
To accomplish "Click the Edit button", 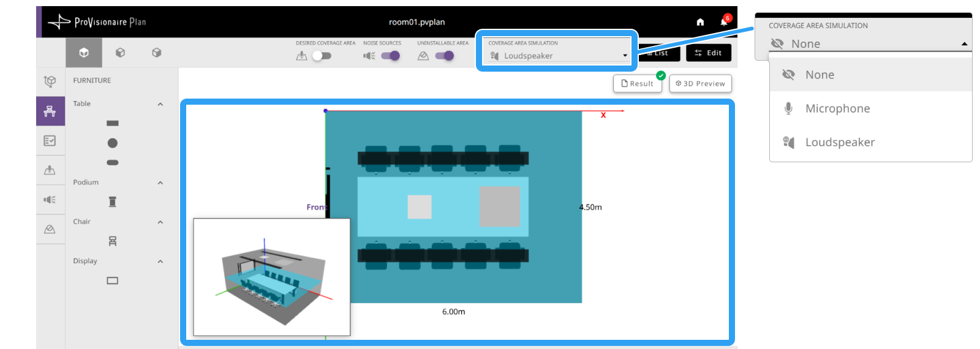I will pyautogui.click(x=709, y=53).
